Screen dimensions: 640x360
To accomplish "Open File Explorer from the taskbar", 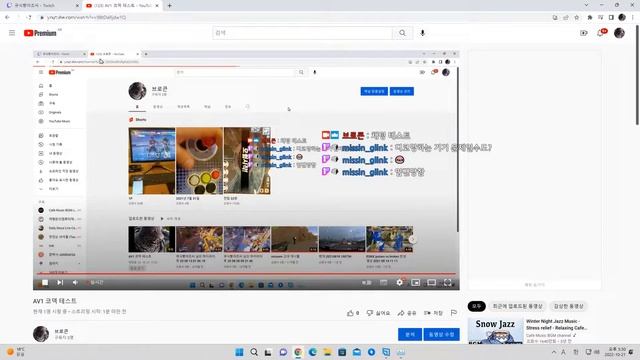I will pos(327,352).
